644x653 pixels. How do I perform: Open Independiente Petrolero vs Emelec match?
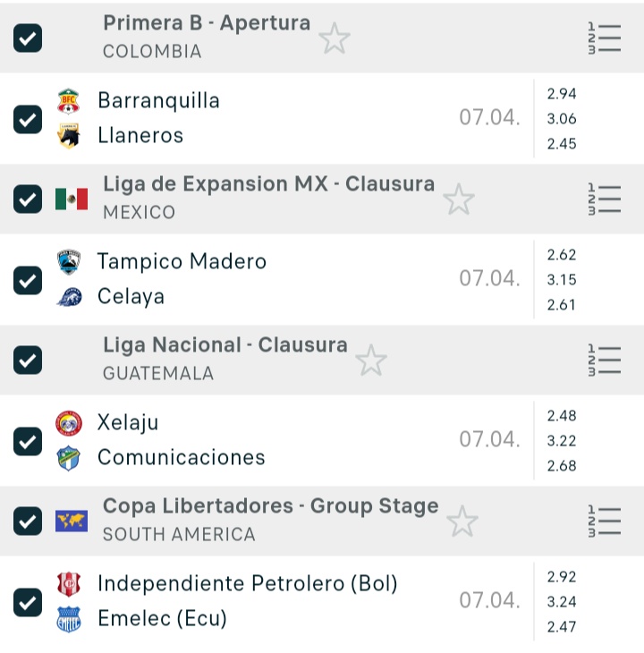tap(247, 600)
